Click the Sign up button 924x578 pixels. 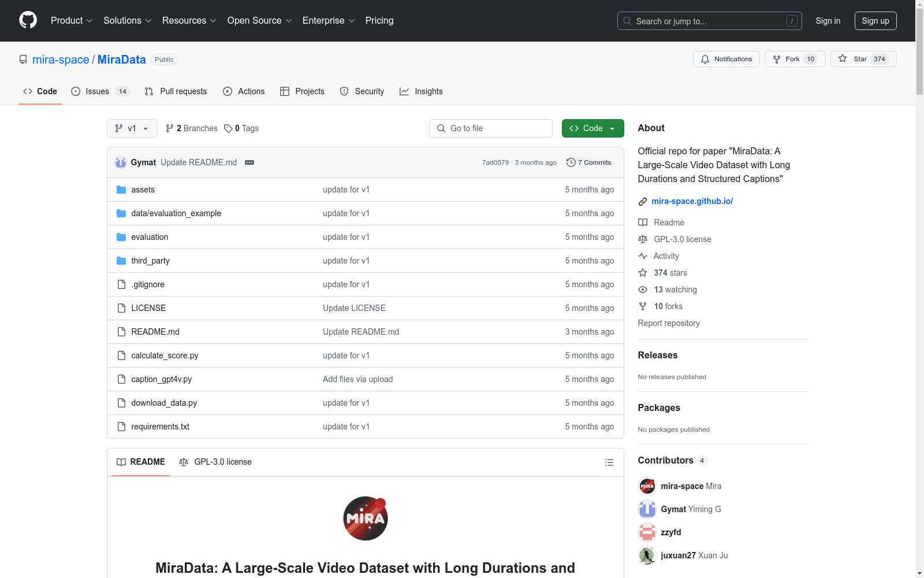(875, 21)
